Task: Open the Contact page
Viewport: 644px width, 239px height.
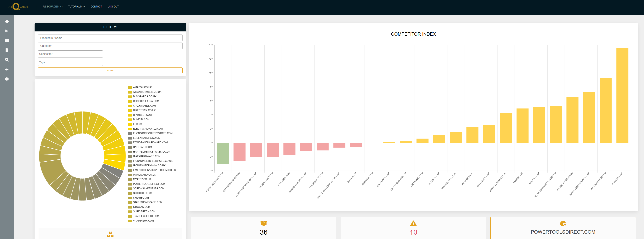Action: click(x=96, y=7)
